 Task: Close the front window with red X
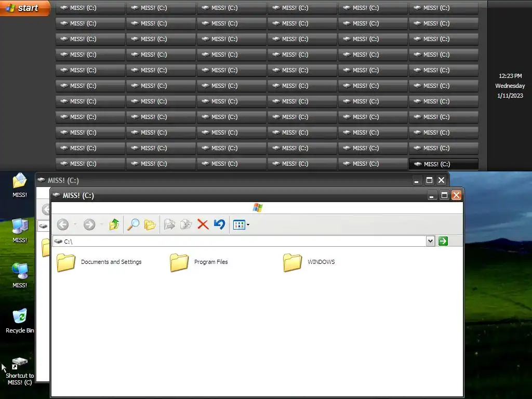pyautogui.click(x=456, y=195)
